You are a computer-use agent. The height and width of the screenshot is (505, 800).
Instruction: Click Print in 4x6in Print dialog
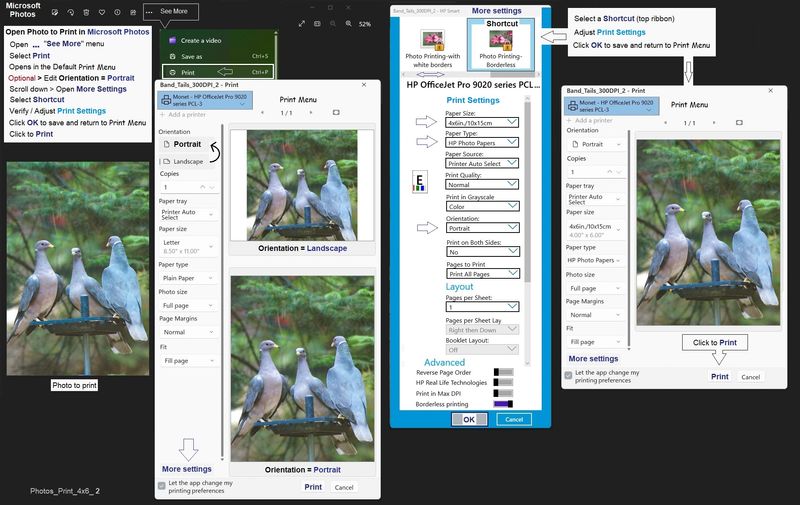720,376
